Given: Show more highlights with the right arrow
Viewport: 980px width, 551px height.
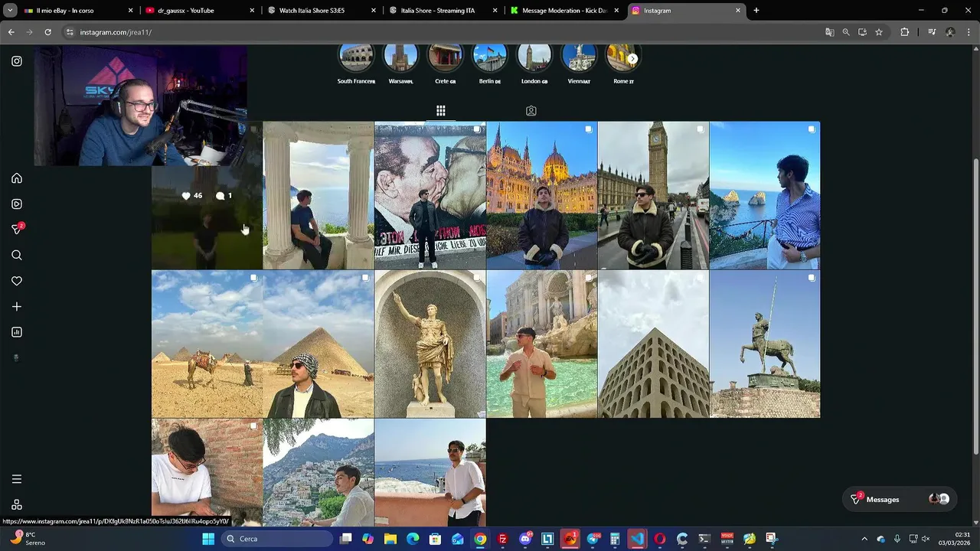Looking at the screenshot, I should point(632,59).
